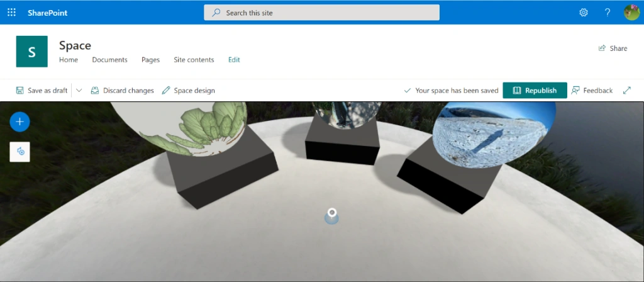The height and width of the screenshot is (282, 644).
Task: Click the Republish button
Action: coord(535,91)
